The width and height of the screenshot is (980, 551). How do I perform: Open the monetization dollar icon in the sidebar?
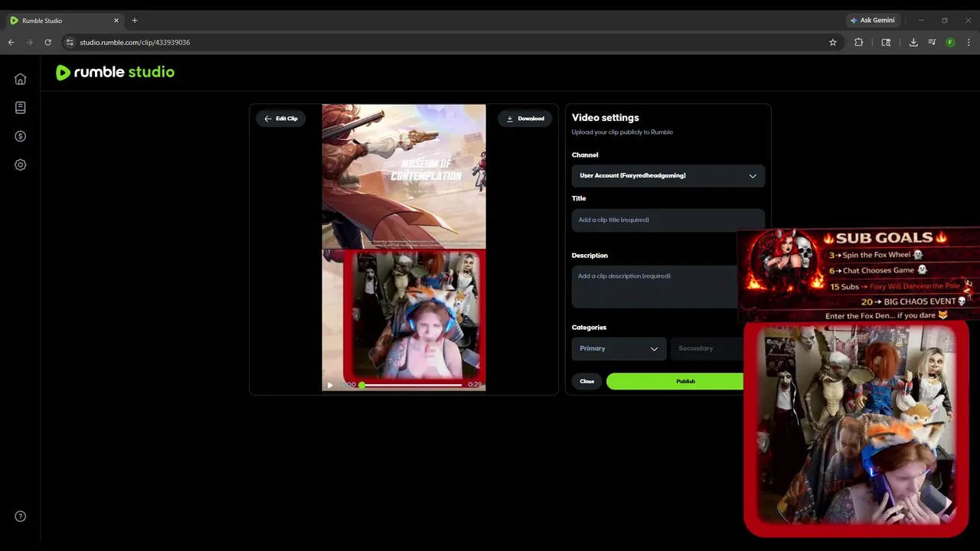point(21,136)
